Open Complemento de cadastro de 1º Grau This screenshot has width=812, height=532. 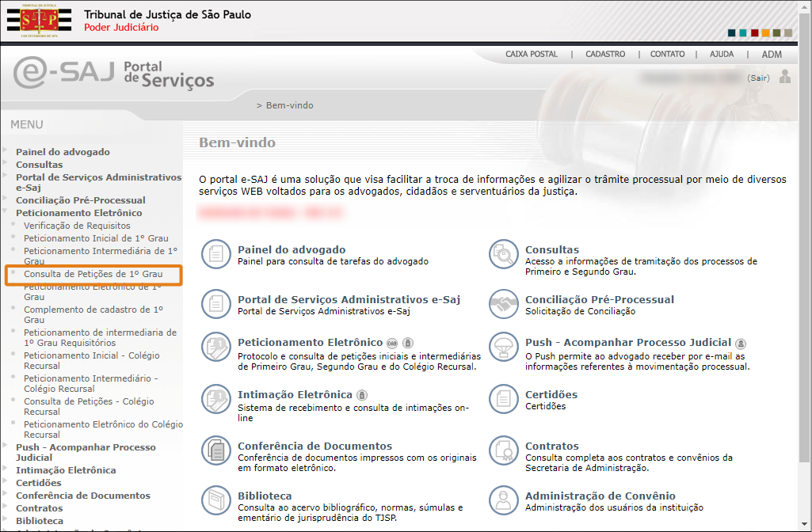point(93,314)
